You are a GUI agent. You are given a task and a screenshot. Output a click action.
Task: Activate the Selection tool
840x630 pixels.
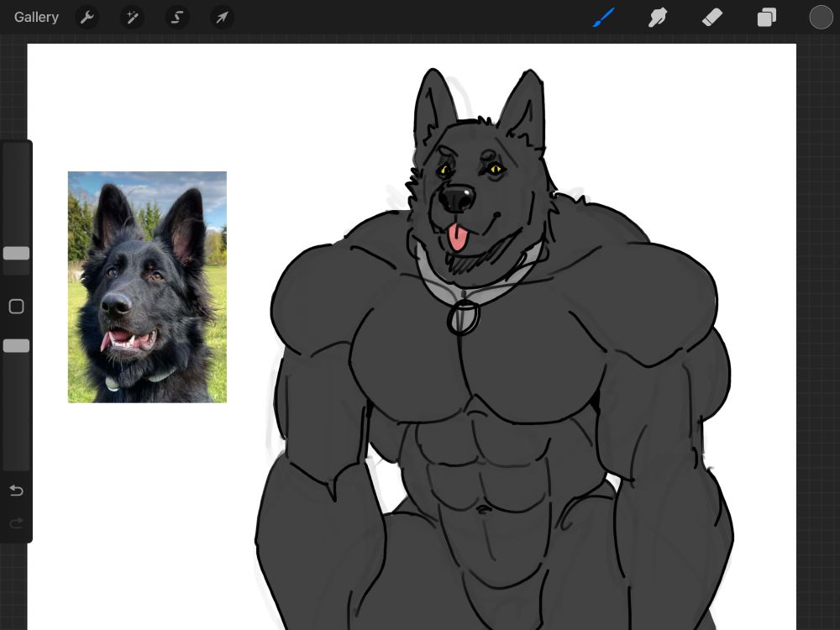(x=176, y=18)
